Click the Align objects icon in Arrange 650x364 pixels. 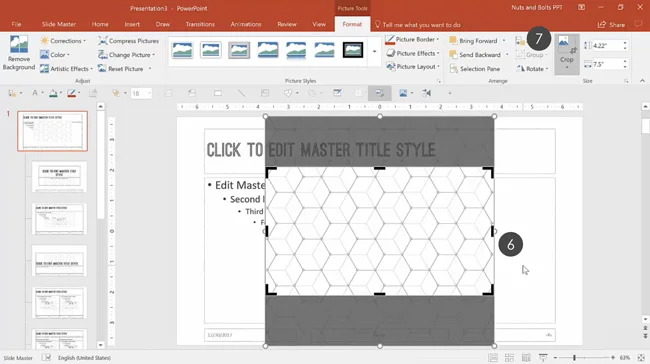click(x=520, y=41)
